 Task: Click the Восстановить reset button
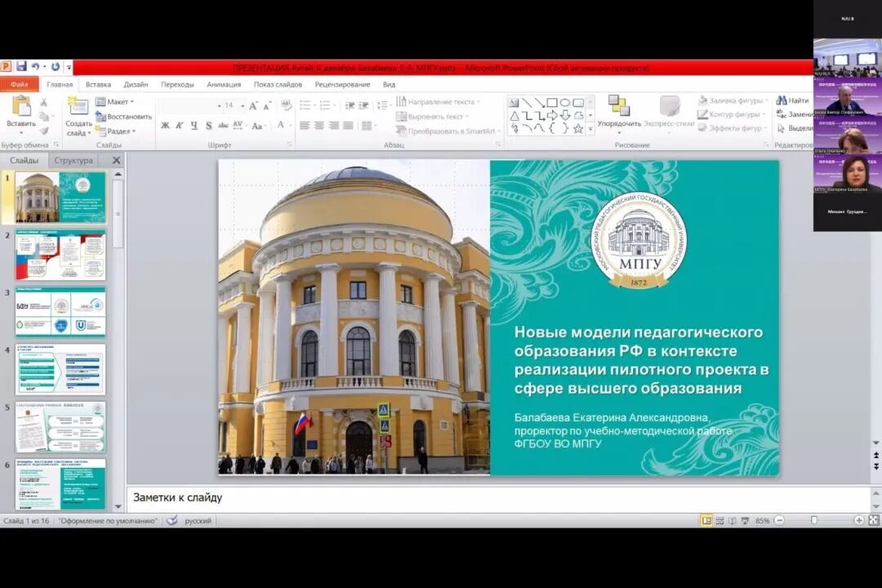coord(124,117)
